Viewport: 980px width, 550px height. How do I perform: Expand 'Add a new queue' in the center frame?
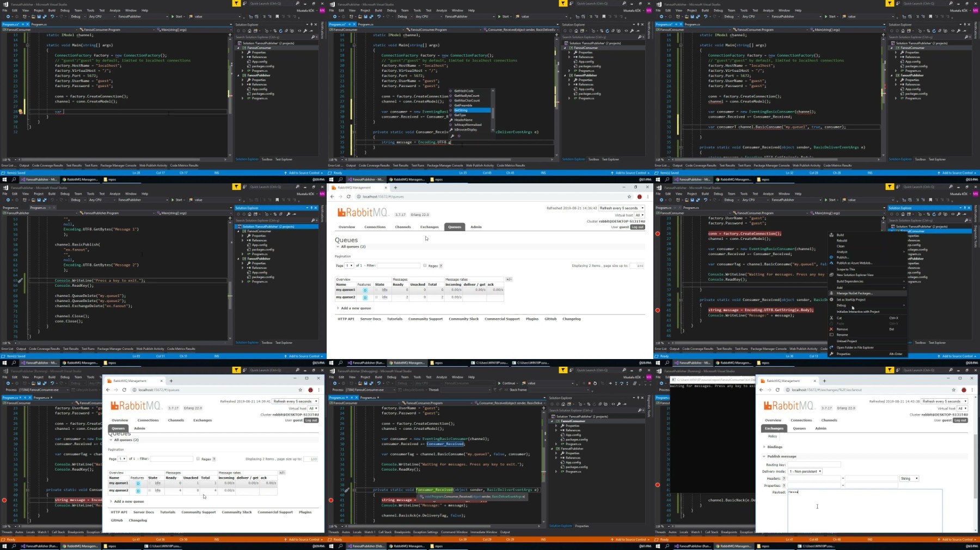click(x=353, y=308)
